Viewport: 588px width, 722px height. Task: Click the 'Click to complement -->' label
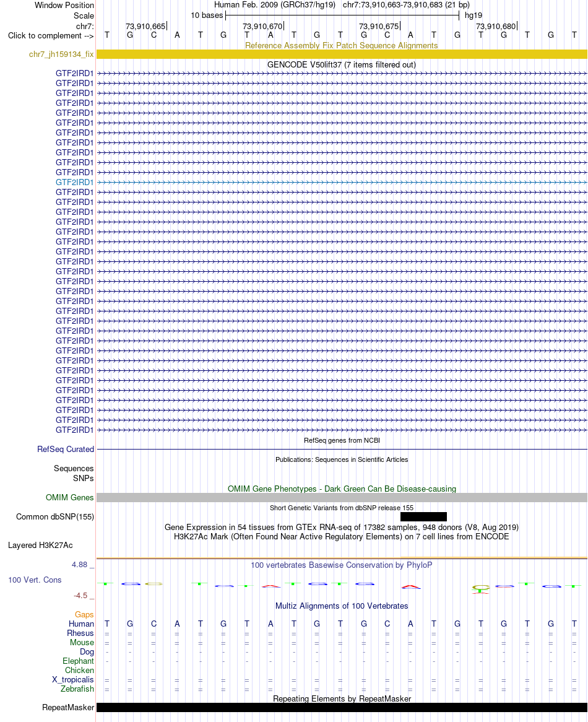[x=51, y=35]
